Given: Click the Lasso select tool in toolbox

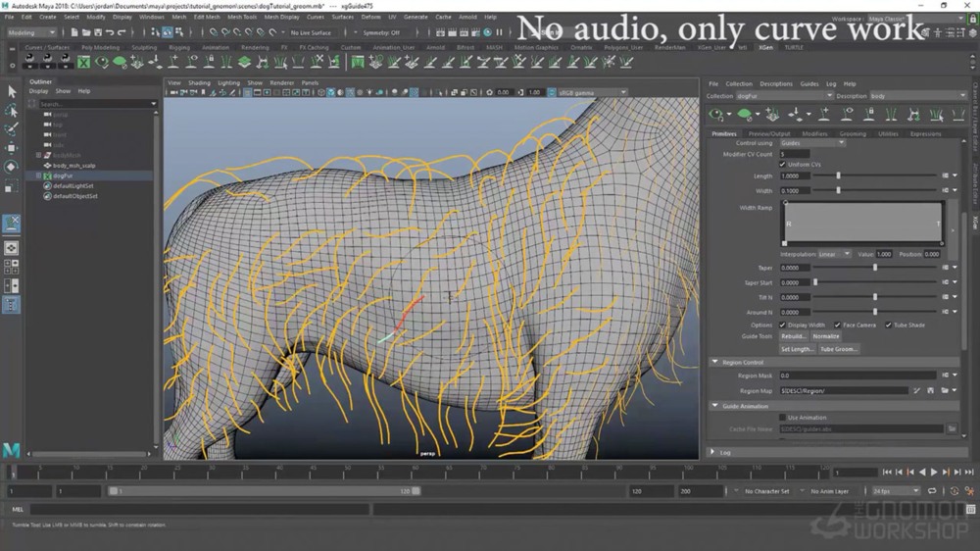Looking at the screenshot, I should pos(11,111).
